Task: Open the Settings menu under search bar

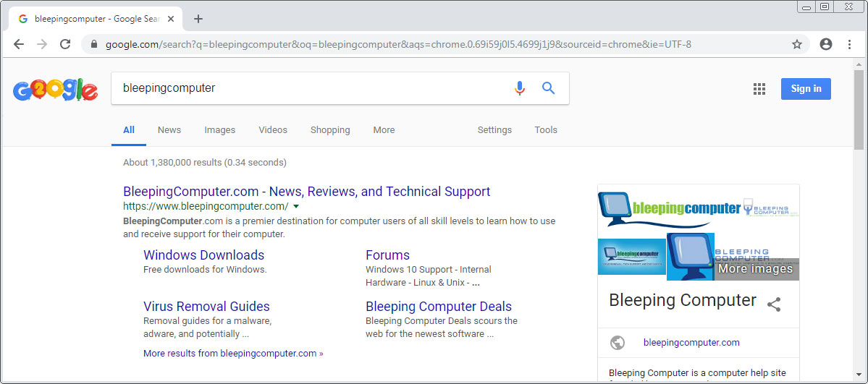Action: click(x=494, y=130)
